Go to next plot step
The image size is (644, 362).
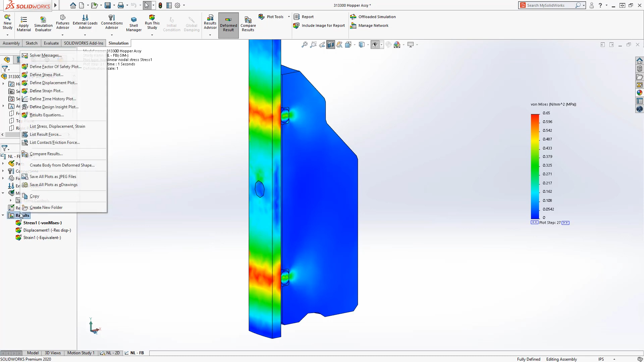tap(566, 223)
